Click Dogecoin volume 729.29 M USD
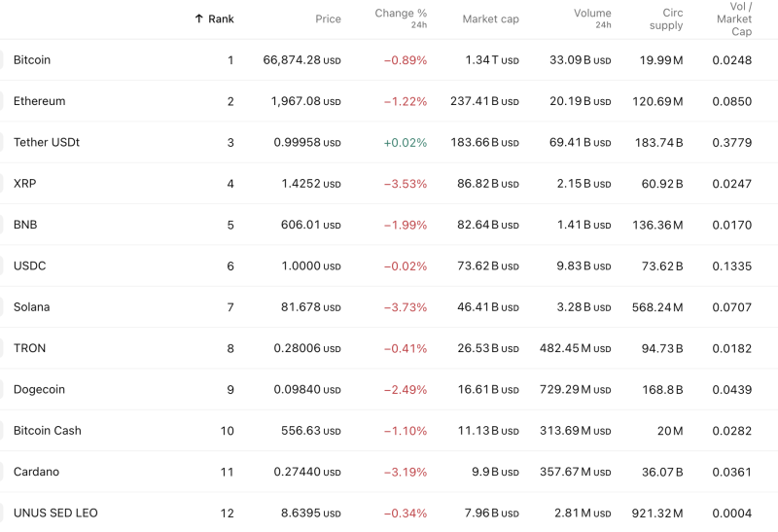Screen dimensions: 778x532 click(x=576, y=390)
